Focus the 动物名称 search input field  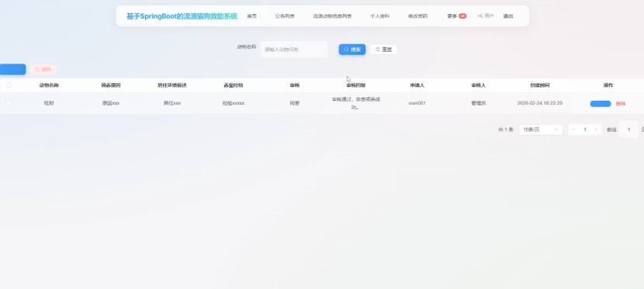(294, 50)
